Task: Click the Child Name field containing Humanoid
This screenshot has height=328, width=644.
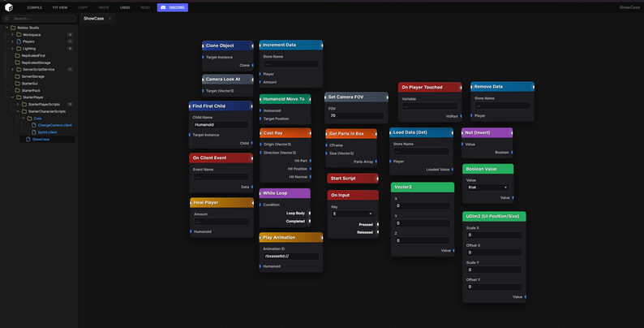Action: coord(221,124)
